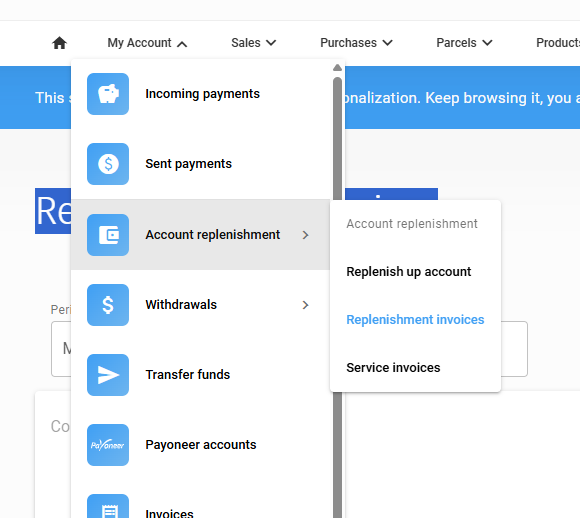
Task: Expand the Account replenishment submenu arrow
Action: coord(305,235)
